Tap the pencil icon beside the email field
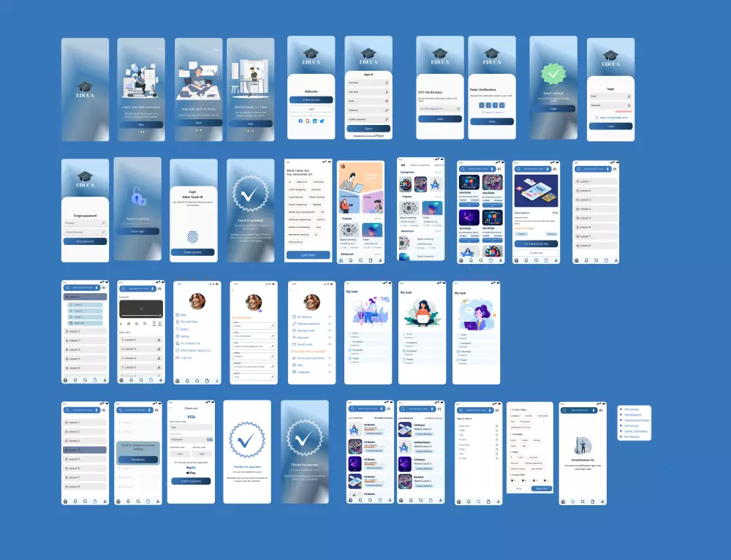This screenshot has height=560, width=731. 273,346
